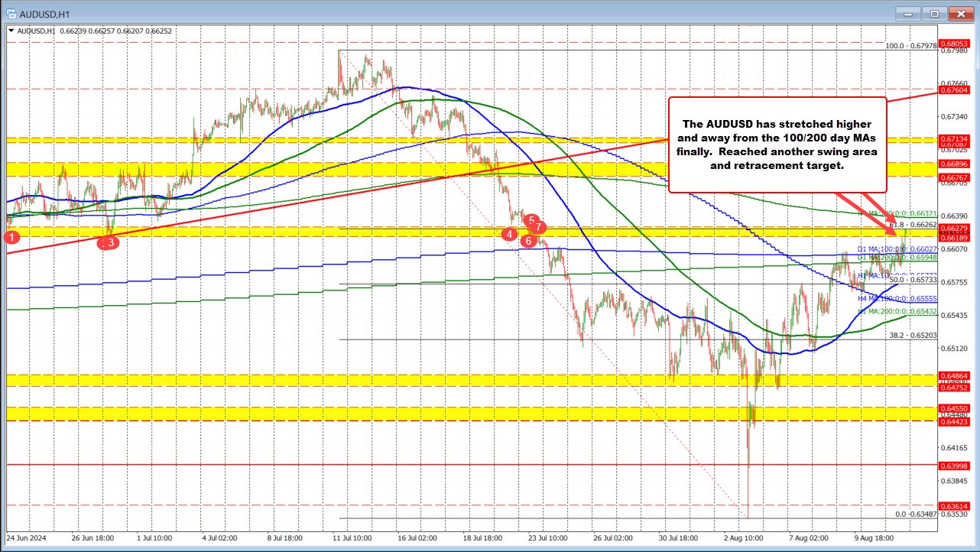
Task: Select circled marker 1 on the left edge
Action: pyautogui.click(x=11, y=238)
